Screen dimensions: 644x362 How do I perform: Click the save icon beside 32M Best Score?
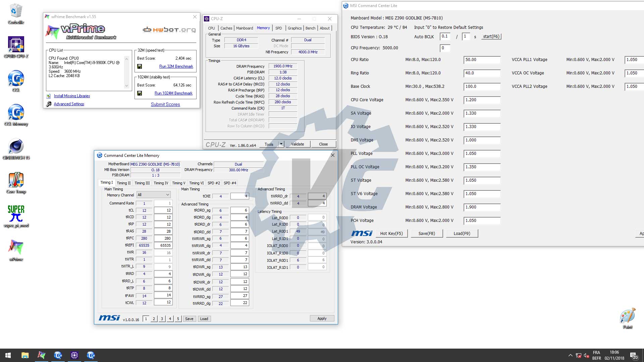pos(140,66)
